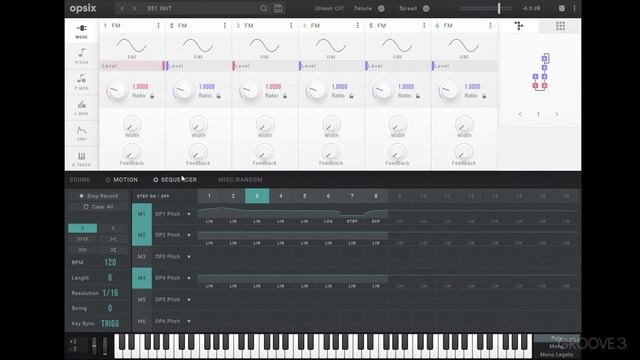Click the operator 1 Level slider bar
The width and height of the screenshot is (640, 360).
[131, 66]
